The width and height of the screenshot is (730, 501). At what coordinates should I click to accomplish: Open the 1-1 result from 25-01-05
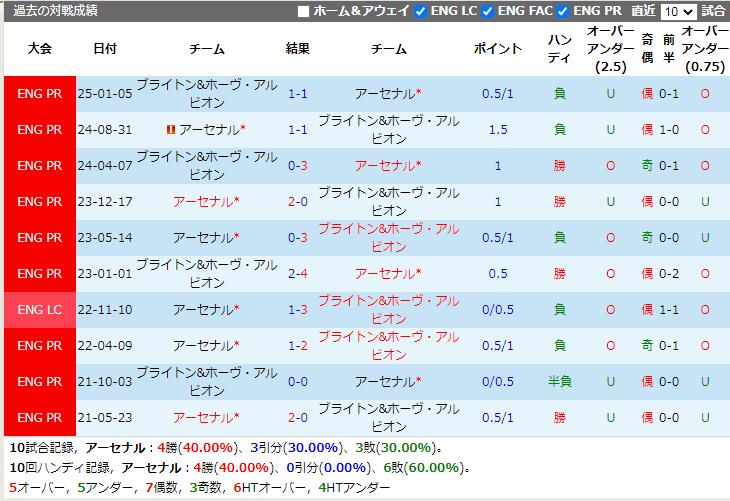pos(297,93)
